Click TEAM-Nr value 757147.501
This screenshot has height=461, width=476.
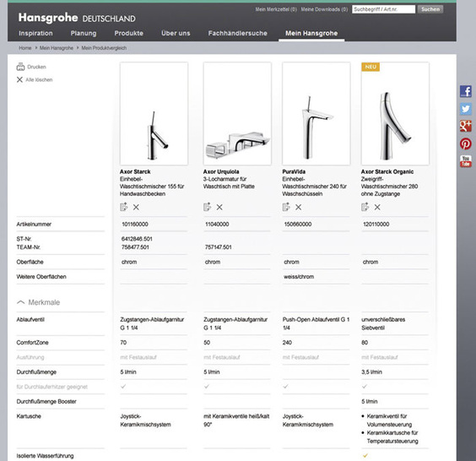click(219, 247)
